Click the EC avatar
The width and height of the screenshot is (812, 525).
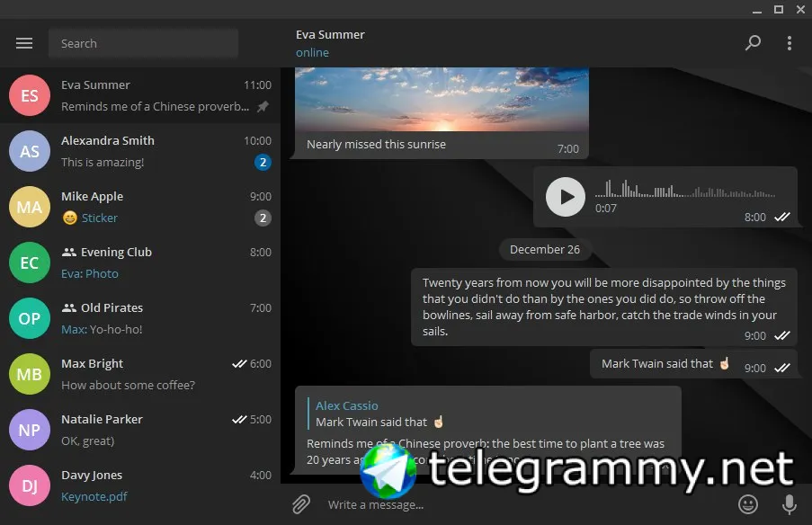pyautogui.click(x=30, y=262)
